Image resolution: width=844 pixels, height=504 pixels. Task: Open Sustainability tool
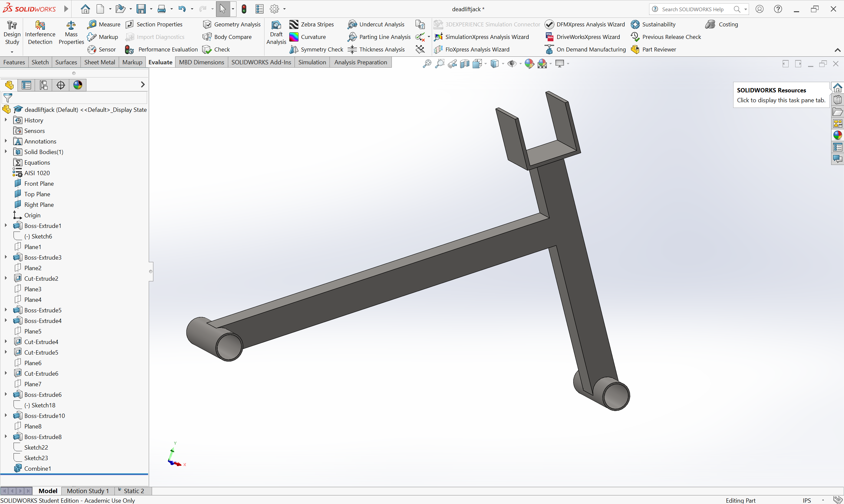[653, 24]
